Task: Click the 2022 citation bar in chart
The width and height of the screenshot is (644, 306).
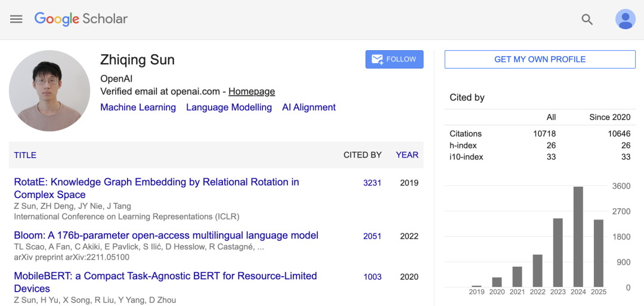Action: tap(538, 271)
